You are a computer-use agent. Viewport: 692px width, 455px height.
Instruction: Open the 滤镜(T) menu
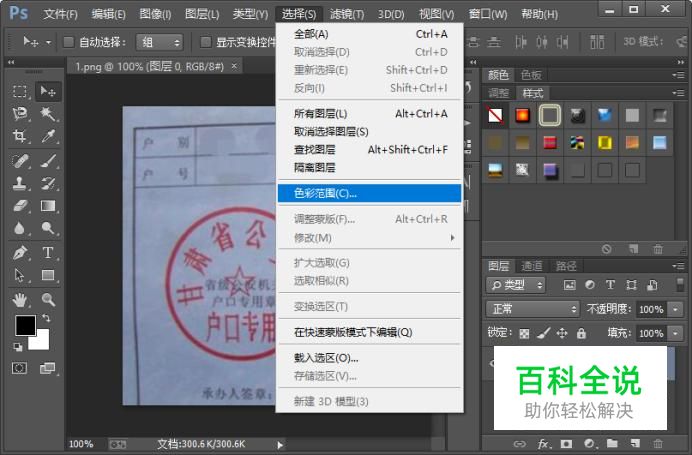click(x=347, y=14)
